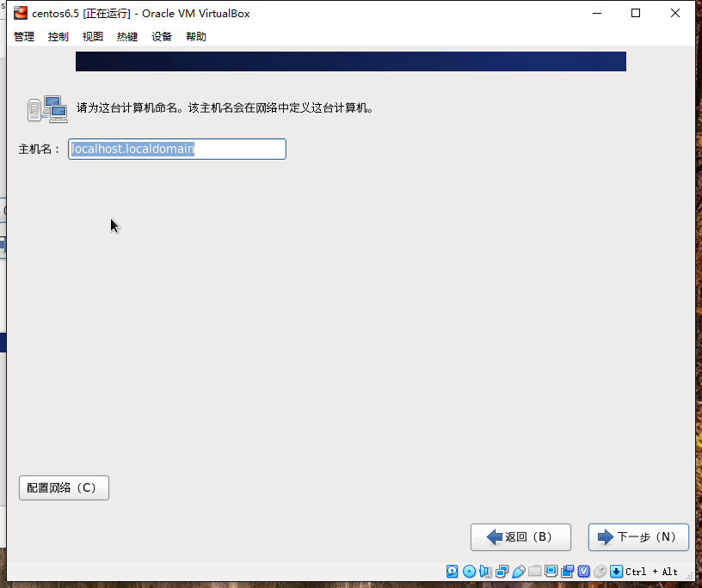
Task: Open the 控制 menu
Action: click(58, 36)
